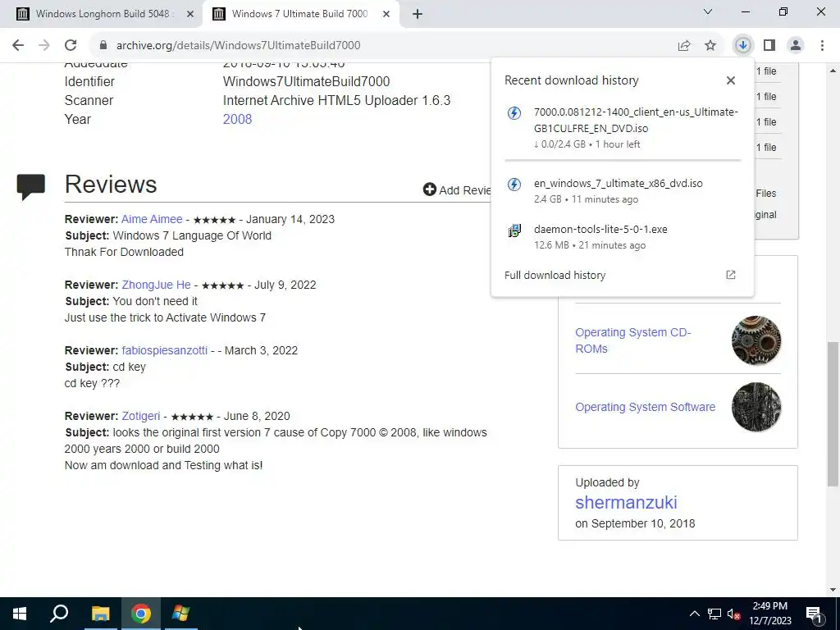This screenshot has height=630, width=840.
Task: Close the Windows Longhorn Build 5048 tab
Action: tap(190, 15)
